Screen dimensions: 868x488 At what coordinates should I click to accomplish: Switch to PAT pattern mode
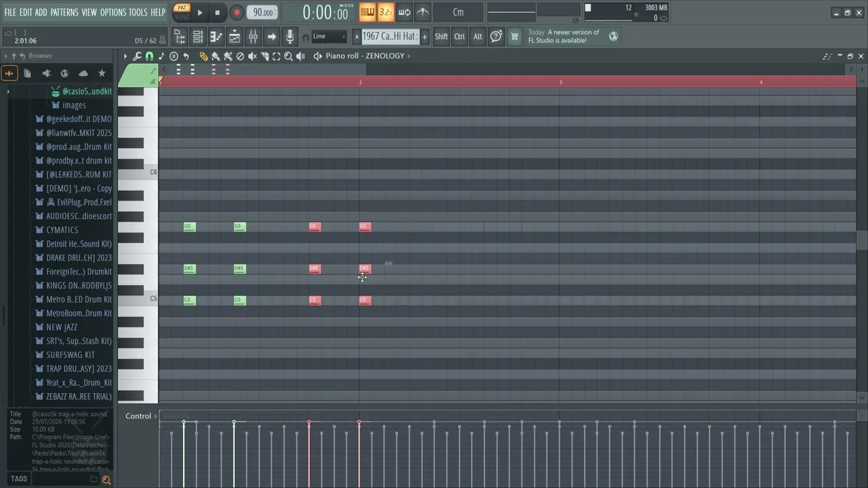[x=182, y=8]
